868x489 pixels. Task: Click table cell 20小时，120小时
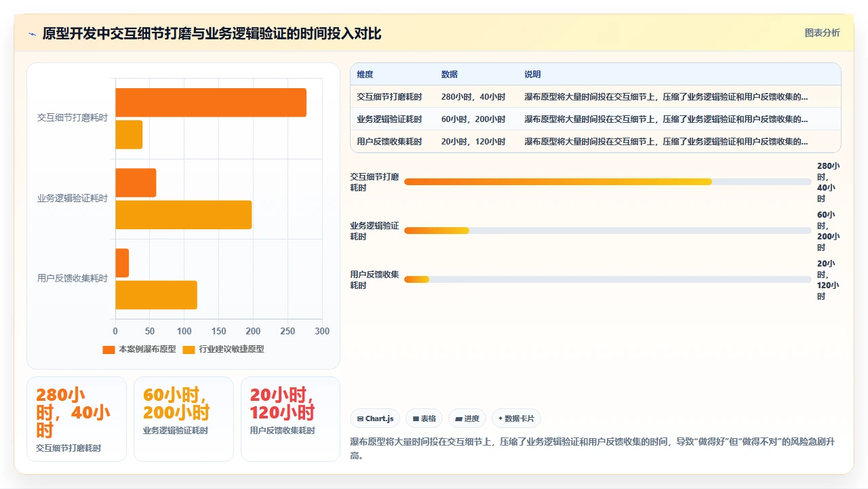(x=473, y=142)
